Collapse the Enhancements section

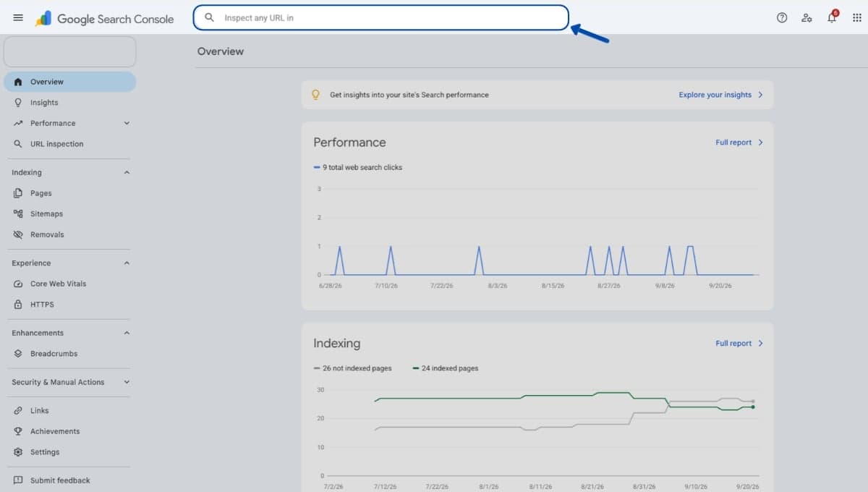(127, 333)
